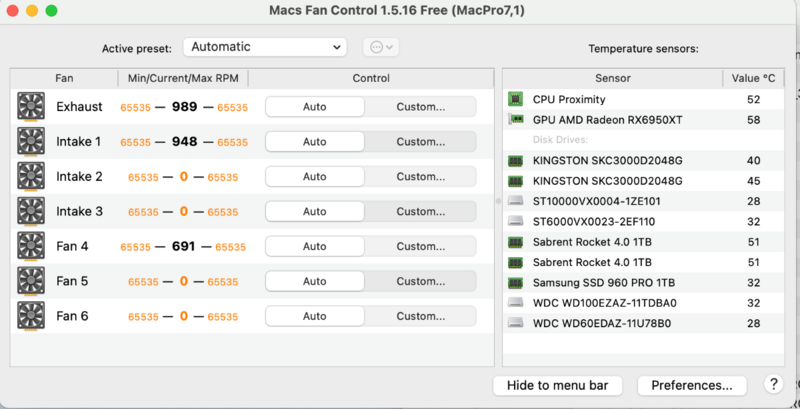Click the ST6000VX0023 hard drive icon
This screenshot has width=800, height=409.
coord(516,221)
